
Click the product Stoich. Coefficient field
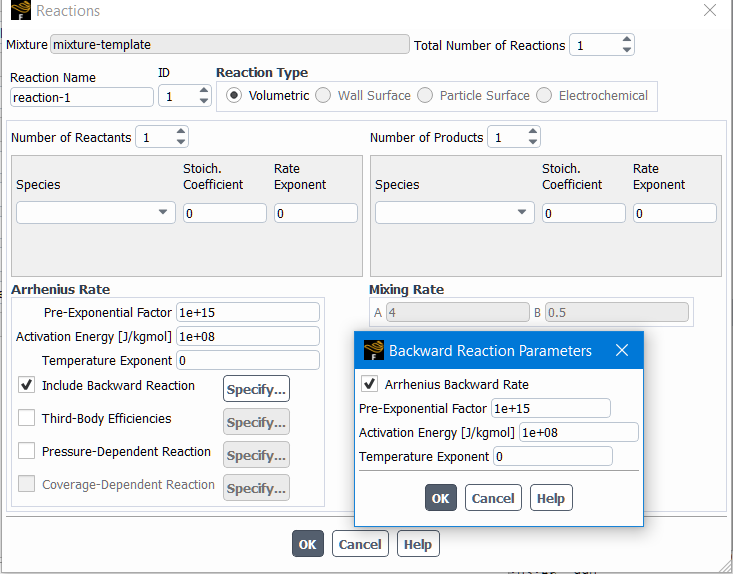coord(584,213)
